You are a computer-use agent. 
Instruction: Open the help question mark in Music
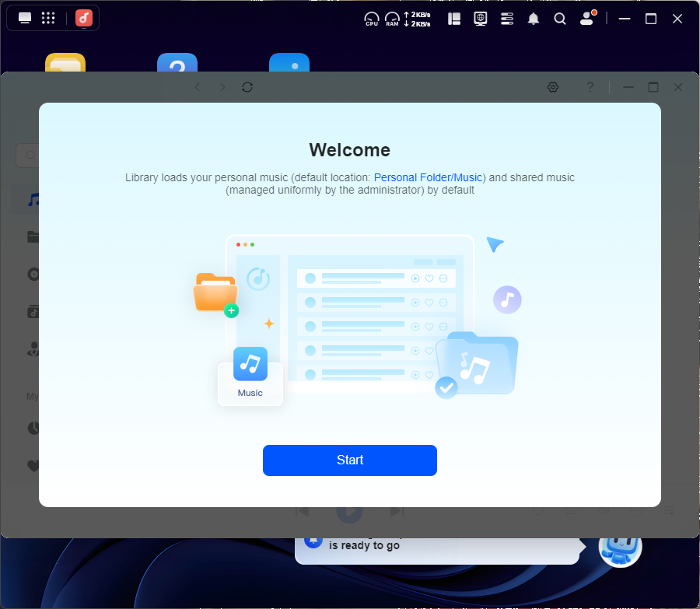[x=590, y=87]
